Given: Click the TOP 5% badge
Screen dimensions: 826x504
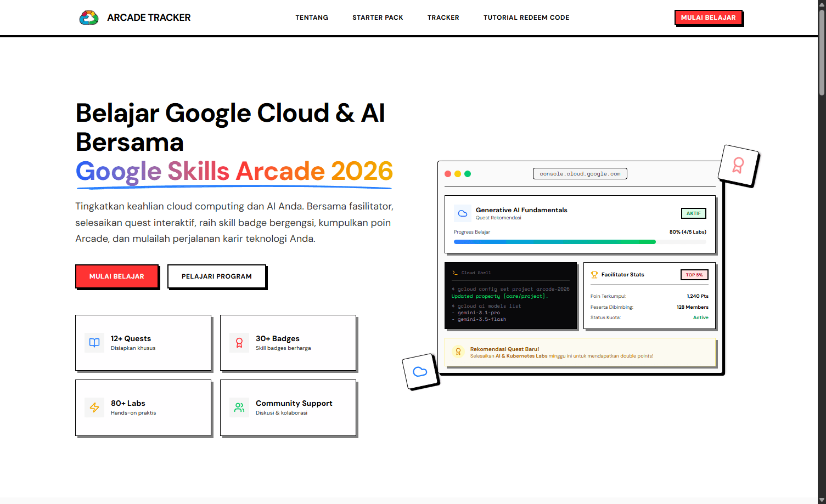Looking at the screenshot, I should [694, 275].
